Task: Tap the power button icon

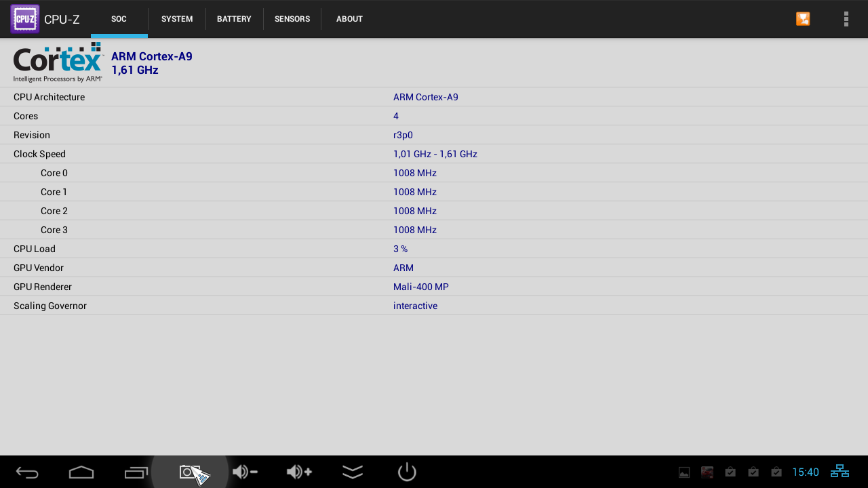Action: coord(407,472)
